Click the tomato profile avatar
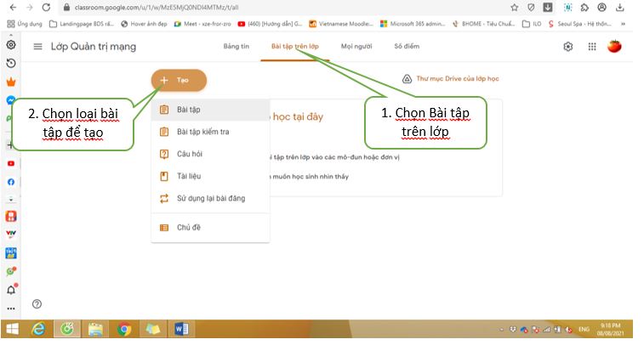This screenshot has width=644, height=345. coord(614,46)
